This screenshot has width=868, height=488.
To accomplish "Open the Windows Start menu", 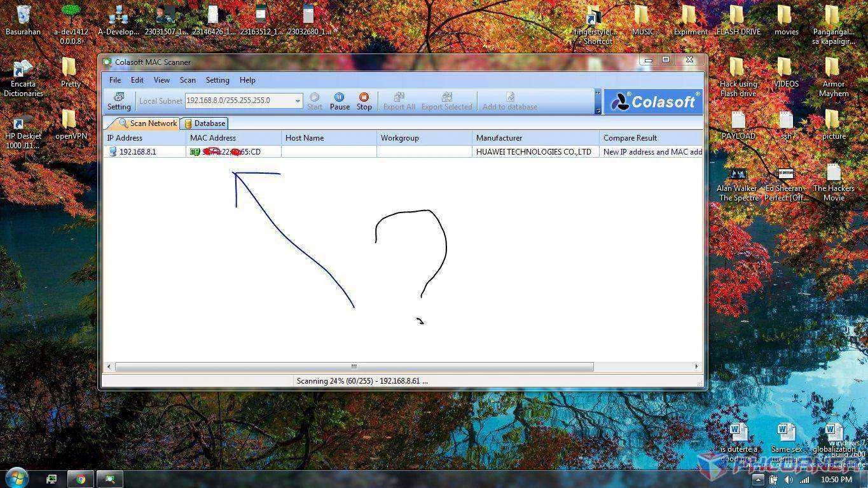I will (x=17, y=478).
